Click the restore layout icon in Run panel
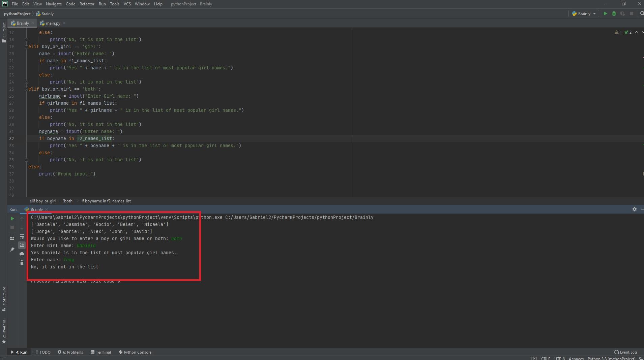The width and height of the screenshot is (644, 360). point(12,238)
